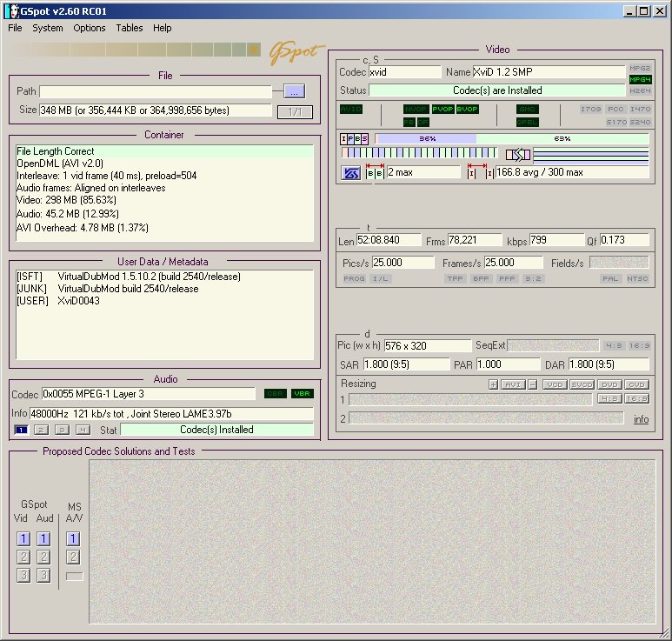
Task: Click the FCC colorimetry indicator
Action: tap(615, 109)
